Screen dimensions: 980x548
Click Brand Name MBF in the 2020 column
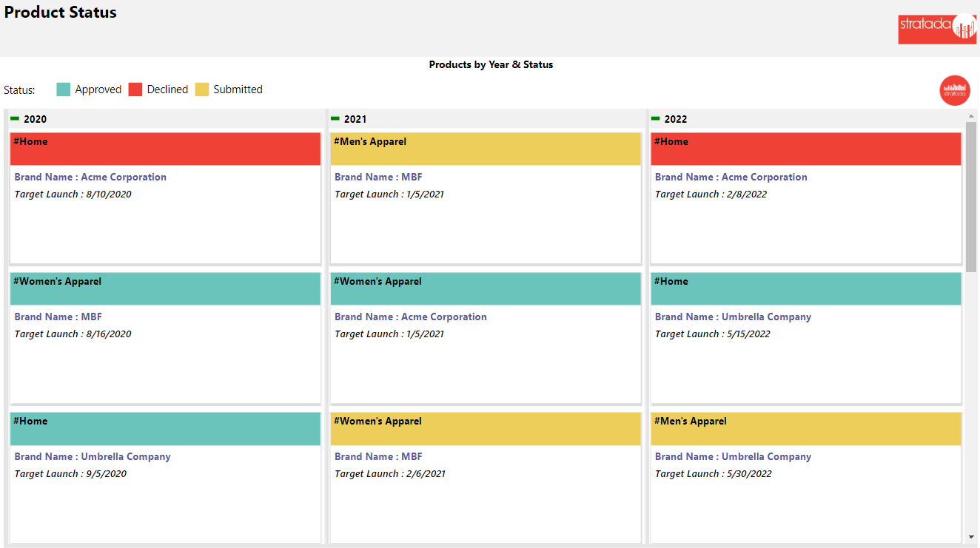[x=58, y=317]
